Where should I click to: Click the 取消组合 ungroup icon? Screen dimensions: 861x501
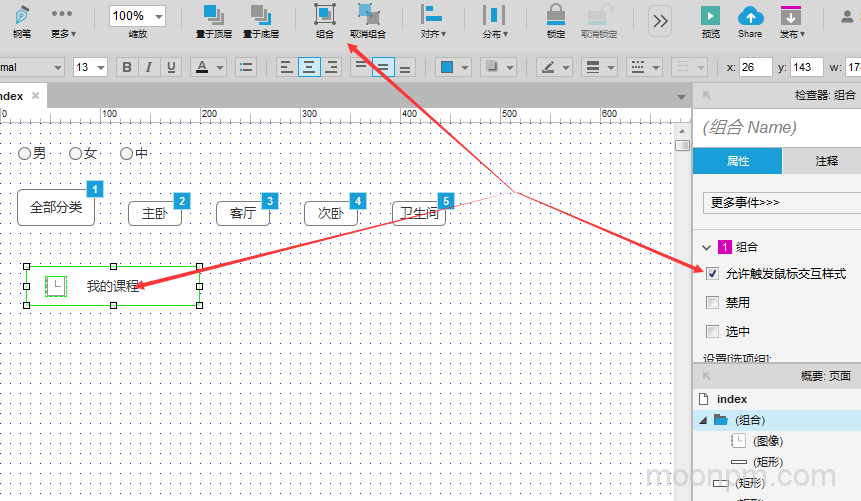click(368, 15)
